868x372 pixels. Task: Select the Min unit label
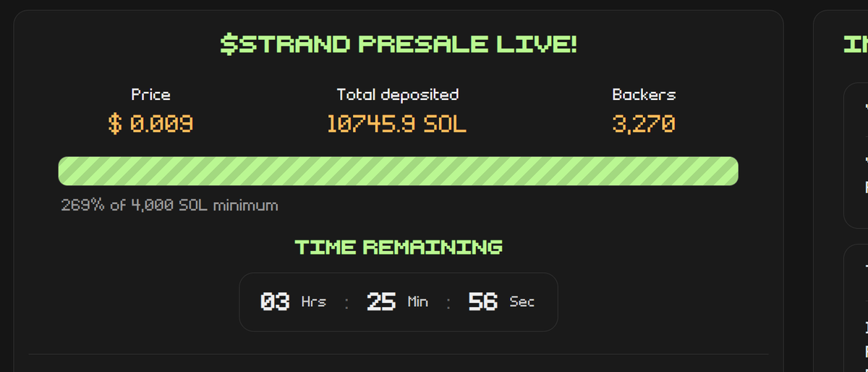click(x=418, y=302)
